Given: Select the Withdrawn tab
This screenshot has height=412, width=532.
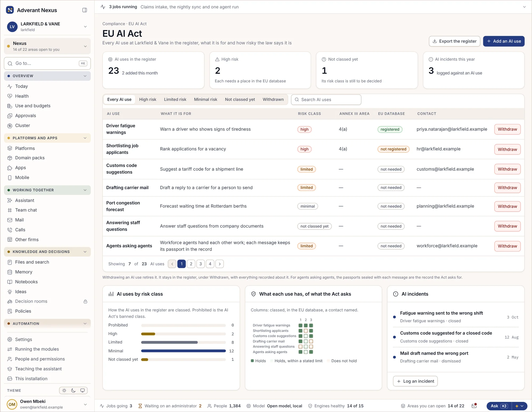Looking at the screenshot, I should point(273,99).
